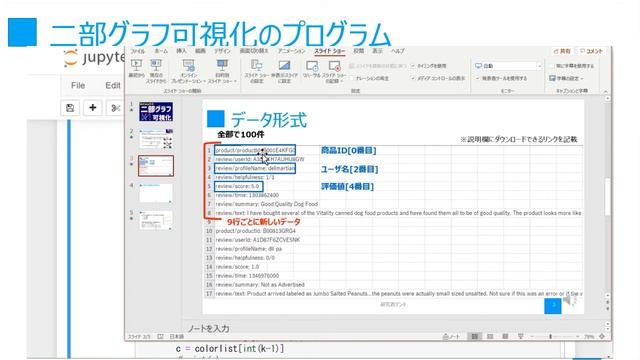640x360 pixels.
Task: Open Jupyter Edit menu
Action: point(113,85)
